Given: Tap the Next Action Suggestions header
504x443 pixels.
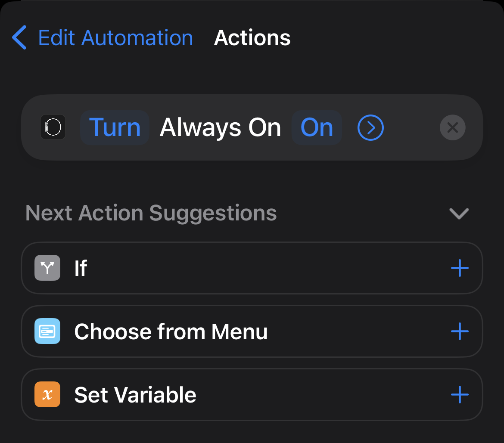Looking at the screenshot, I should (x=151, y=213).
